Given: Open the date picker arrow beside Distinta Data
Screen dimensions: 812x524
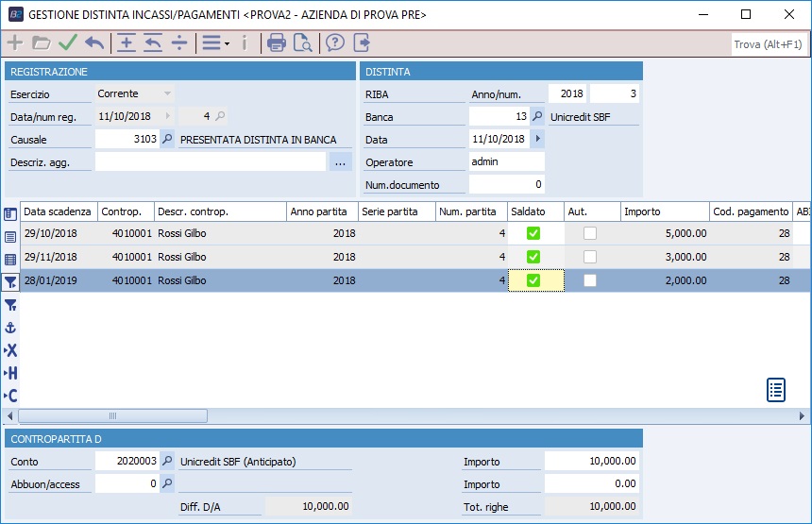Looking at the screenshot, I should click(538, 140).
